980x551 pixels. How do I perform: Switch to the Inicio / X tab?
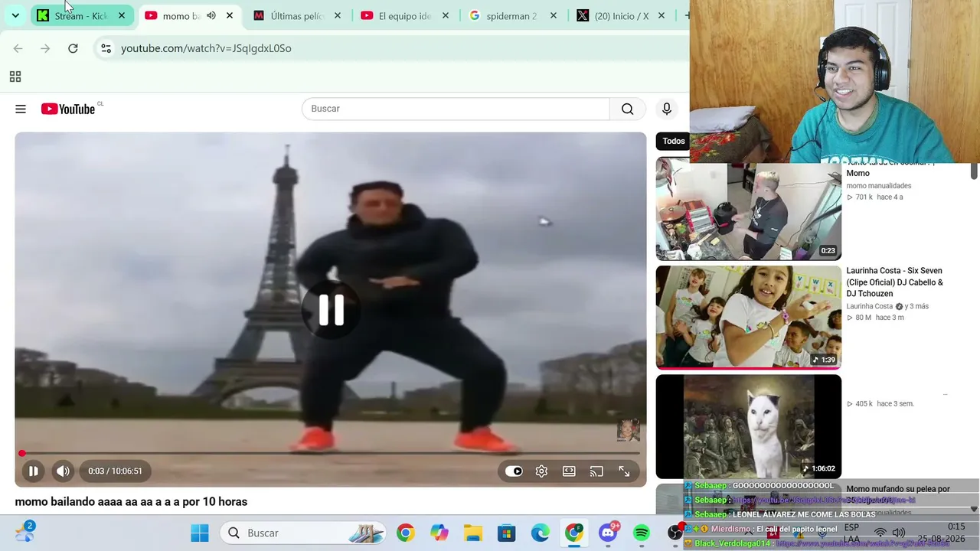(x=621, y=16)
